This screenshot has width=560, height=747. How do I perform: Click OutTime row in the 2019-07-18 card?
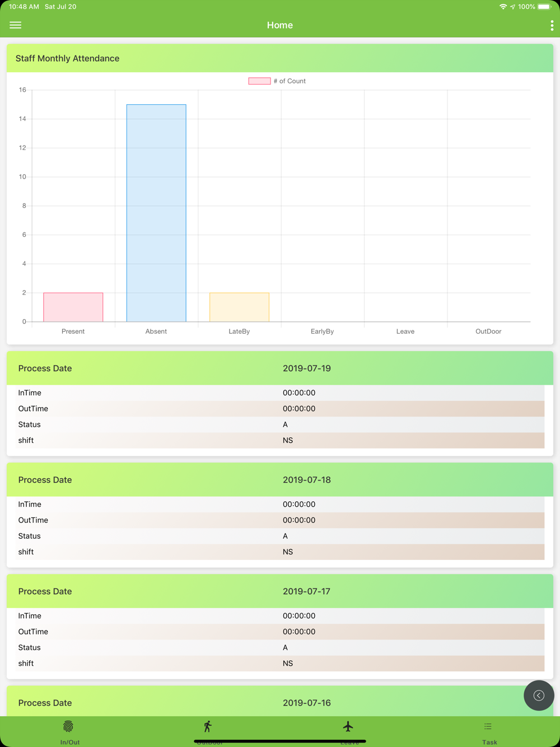(x=280, y=520)
